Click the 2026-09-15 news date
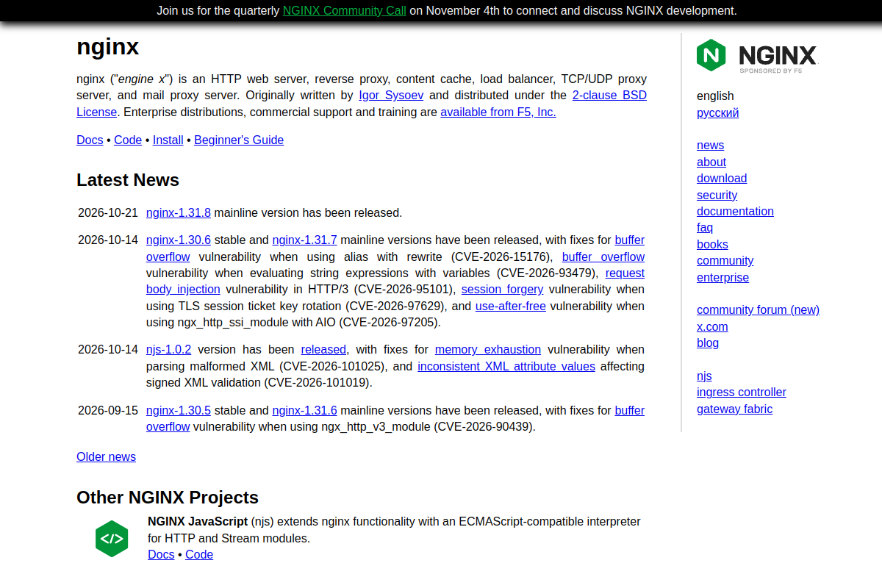 (x=108, y=410)
